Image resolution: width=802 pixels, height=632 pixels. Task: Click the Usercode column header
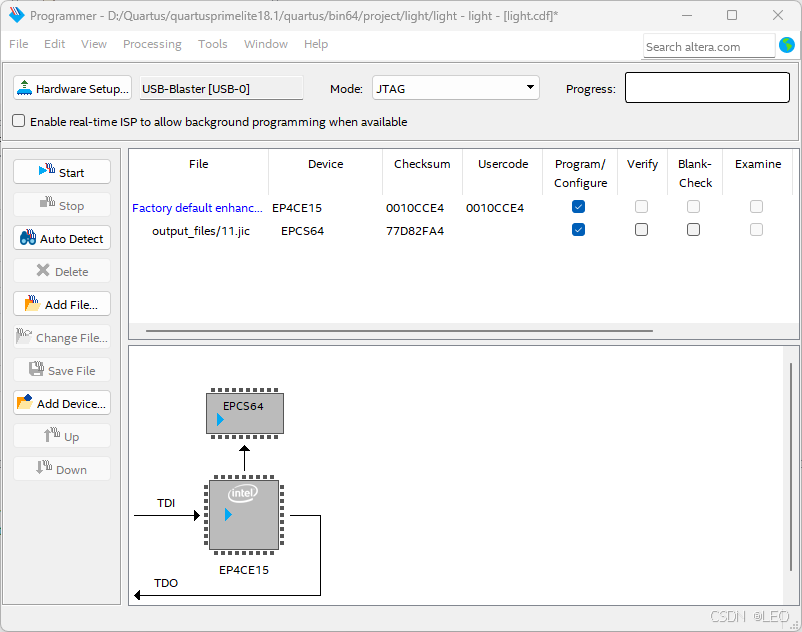pyautogui.click(x=503, y=173)
